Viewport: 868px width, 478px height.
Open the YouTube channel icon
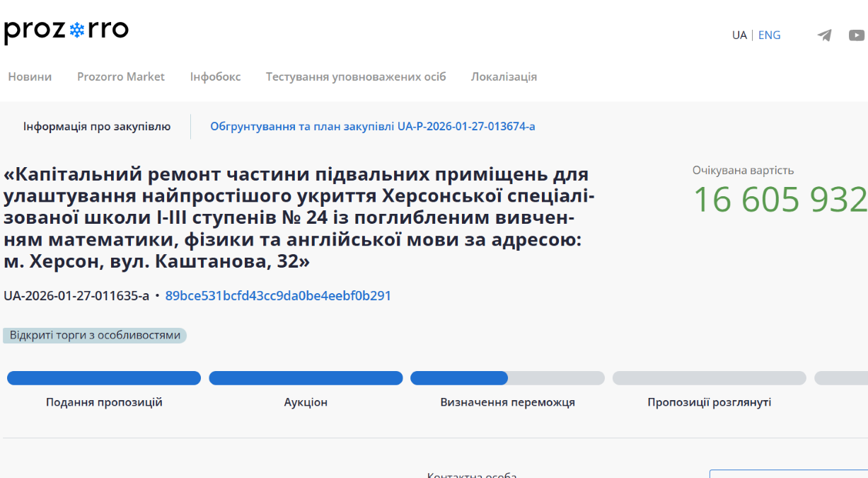[856, 35]
